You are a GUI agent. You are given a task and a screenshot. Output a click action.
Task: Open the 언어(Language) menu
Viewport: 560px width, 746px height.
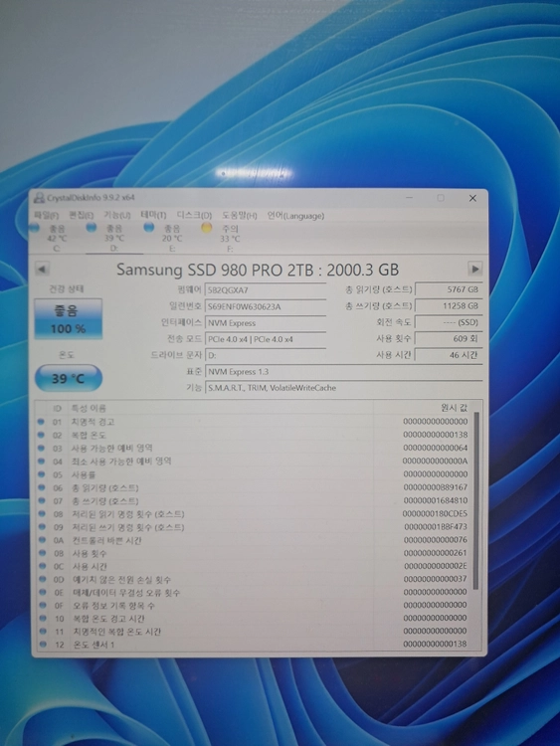coord(295,216)
